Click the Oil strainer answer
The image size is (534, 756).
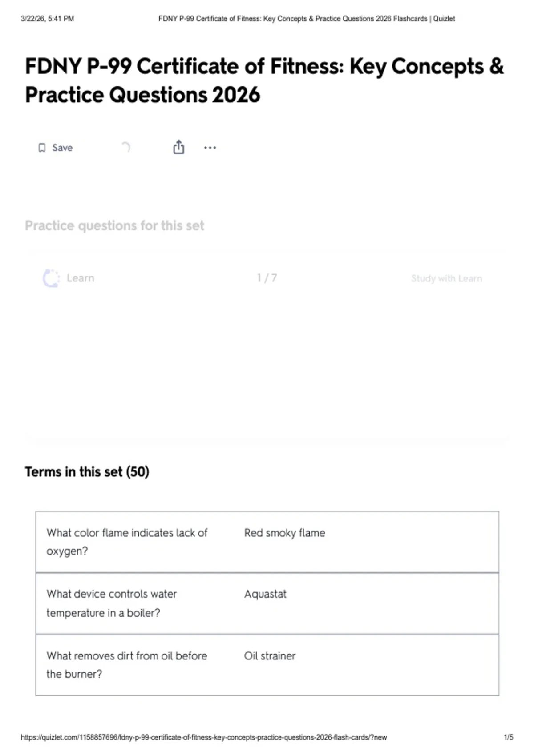(270, 656)
